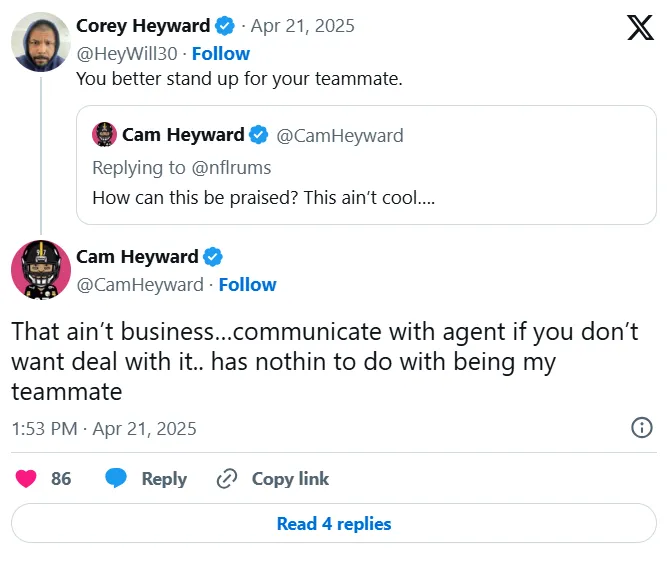This screenshot has height=562, width=667.
Task: Follow @CamHeyward in main tweet
Action: tap(247, 285)
